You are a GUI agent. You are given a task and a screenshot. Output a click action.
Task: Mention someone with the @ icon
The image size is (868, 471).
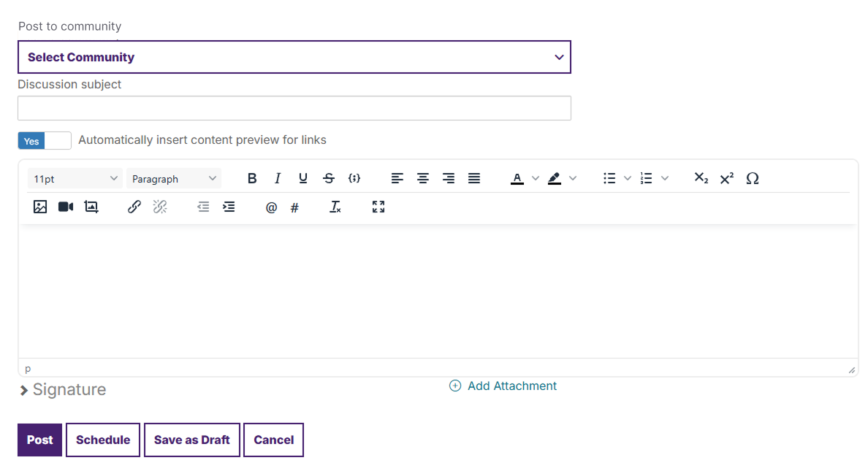(271, 207)
